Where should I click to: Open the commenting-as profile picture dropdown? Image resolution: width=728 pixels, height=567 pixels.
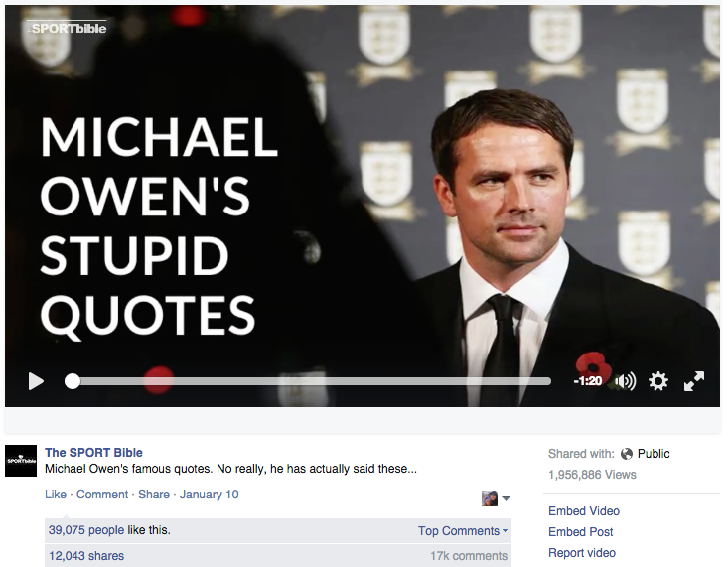[x=496, y=498]
